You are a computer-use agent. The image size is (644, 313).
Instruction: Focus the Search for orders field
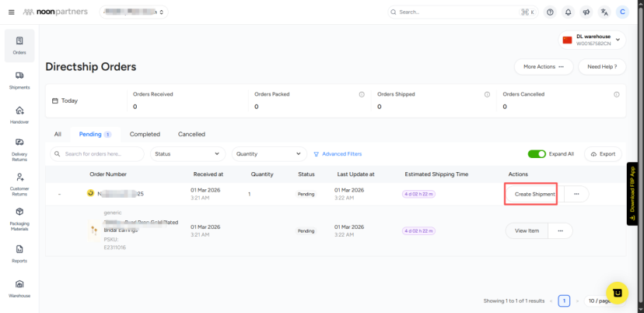(97, 154)
